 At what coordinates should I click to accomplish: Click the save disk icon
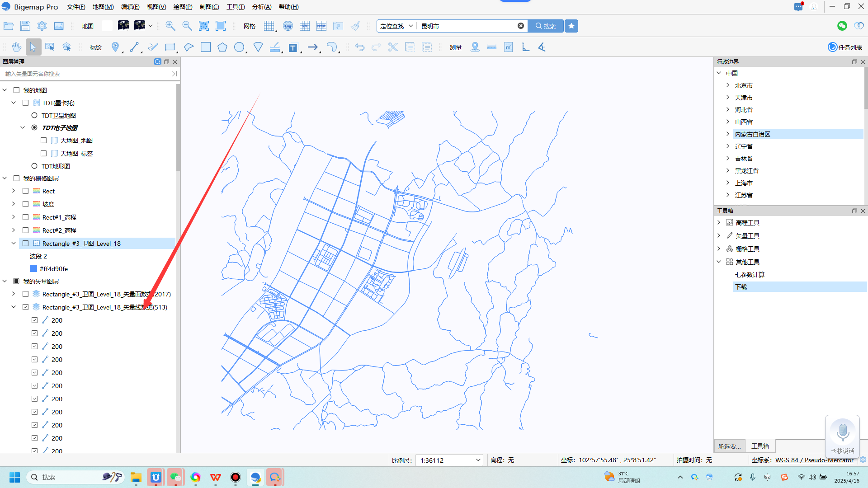pos(25,26)
